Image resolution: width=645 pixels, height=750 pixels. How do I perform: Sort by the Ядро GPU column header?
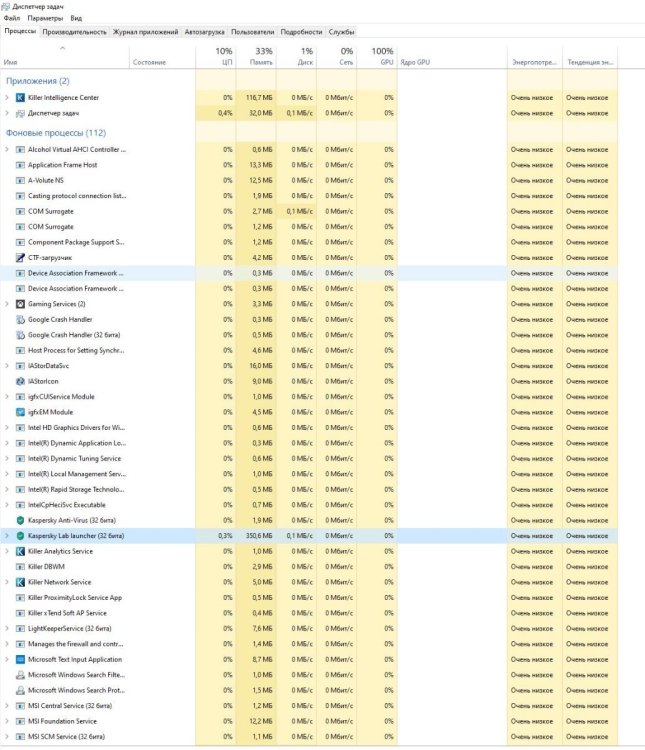point(452,57)
